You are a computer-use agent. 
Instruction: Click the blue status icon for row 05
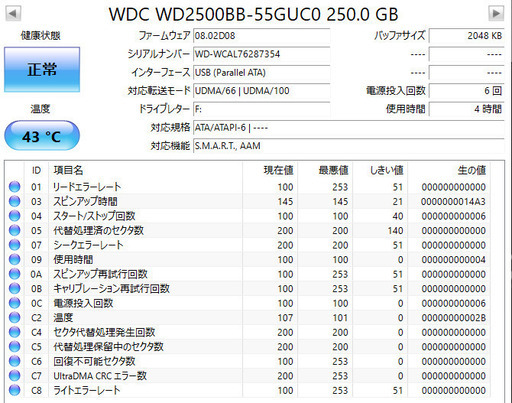coord(14,230)
